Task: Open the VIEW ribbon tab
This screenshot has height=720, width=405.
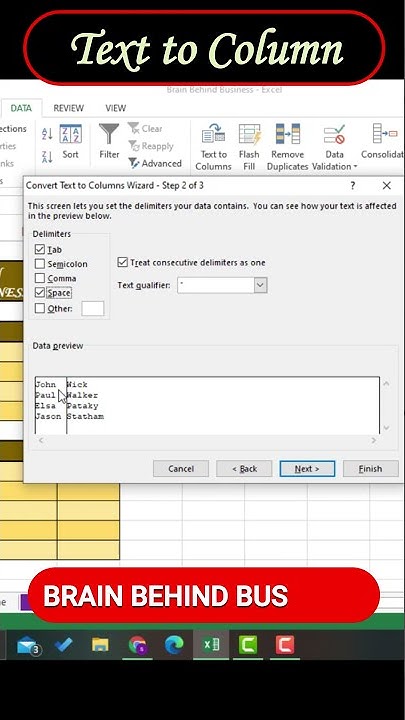Action: click(115, 108)
